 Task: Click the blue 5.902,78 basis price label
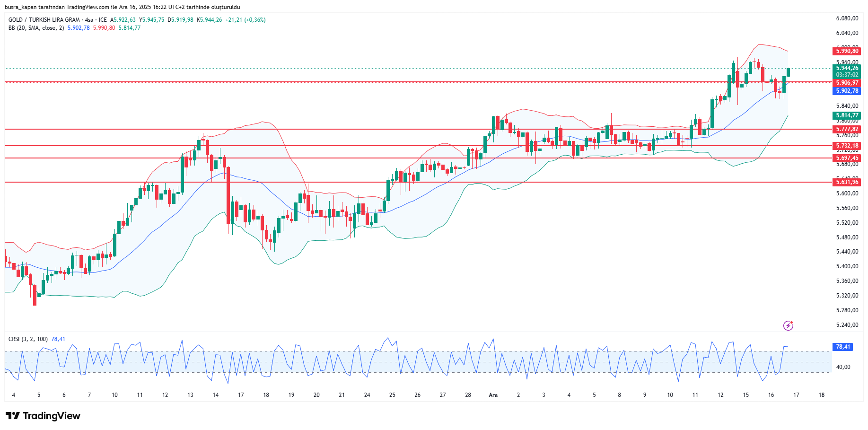tap(846, 91)
